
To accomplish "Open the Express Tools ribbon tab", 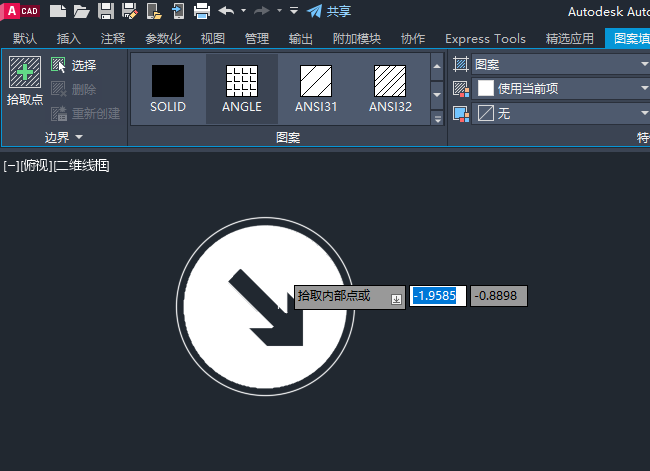I will (x=485, y=38).
